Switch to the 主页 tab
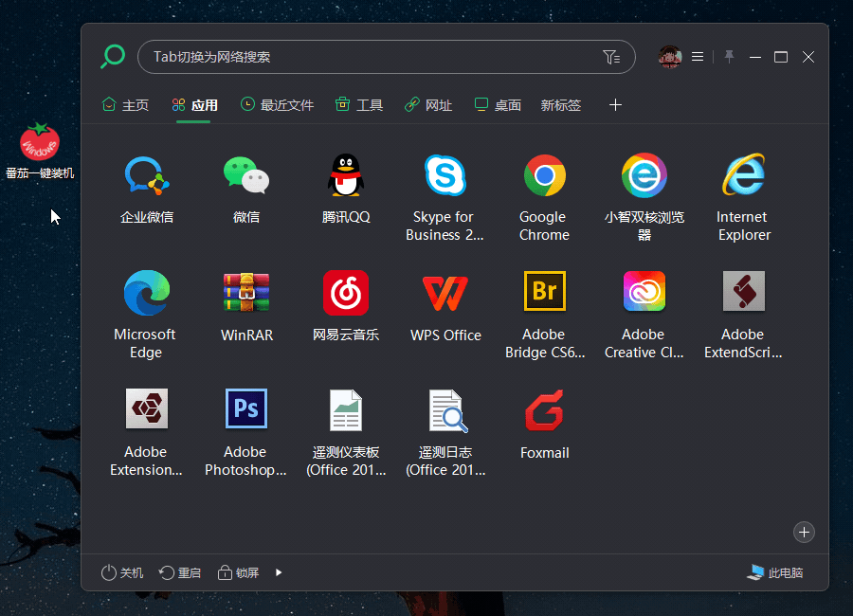Viewport: 853px width, 616px height. [x=126, y=104]
